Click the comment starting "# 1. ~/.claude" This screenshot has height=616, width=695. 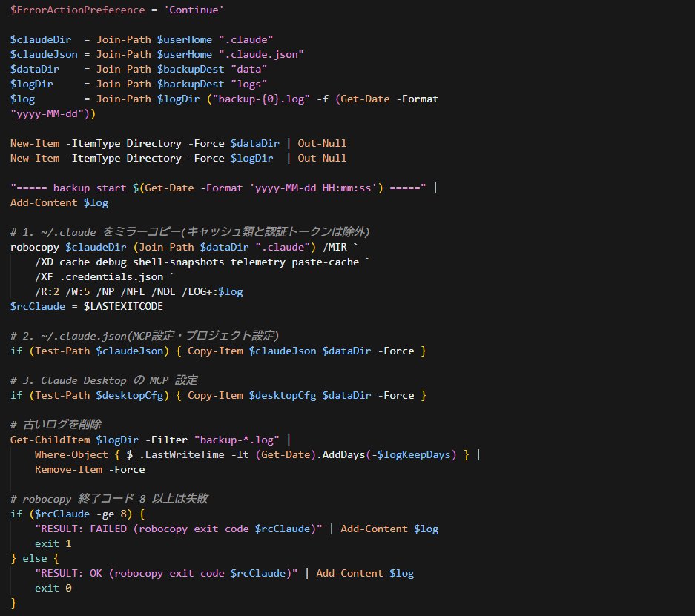tap(190, 232)
